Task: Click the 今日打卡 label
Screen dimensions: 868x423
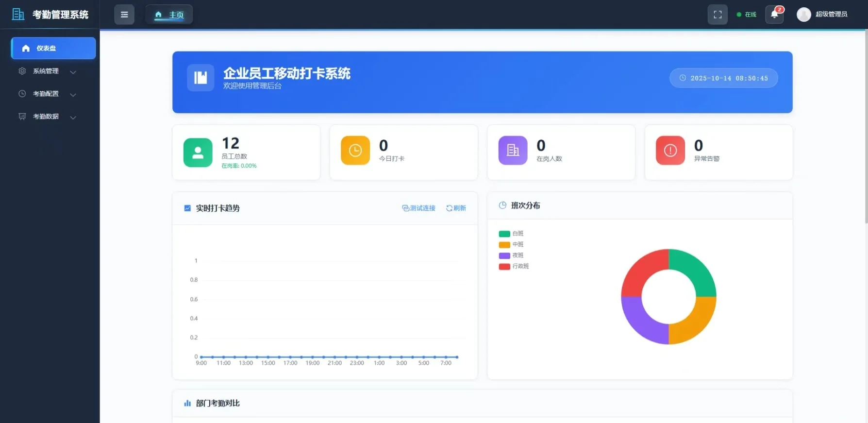Action: point(392,159)
